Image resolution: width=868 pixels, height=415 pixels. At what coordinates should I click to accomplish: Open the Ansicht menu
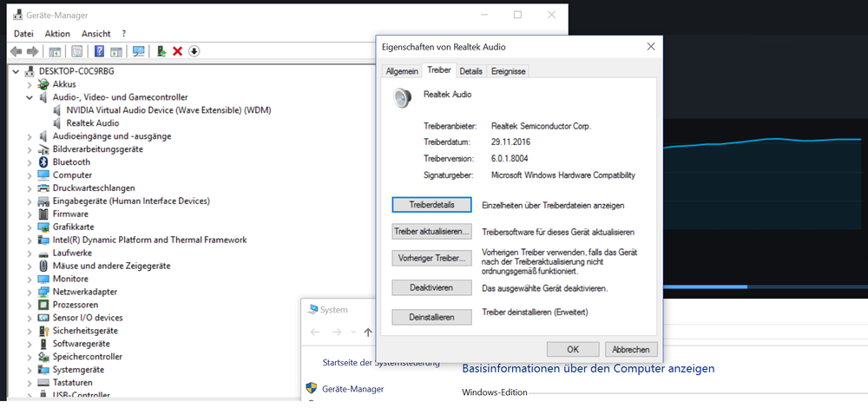click(95, 34)
